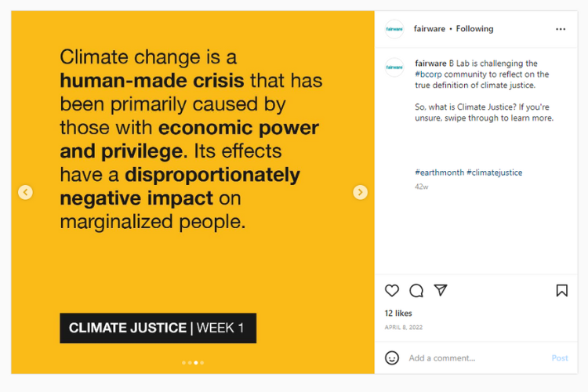Screen dimensions: 588x392
Task: Open the #climatejustice hashtag
Action: 494,172
